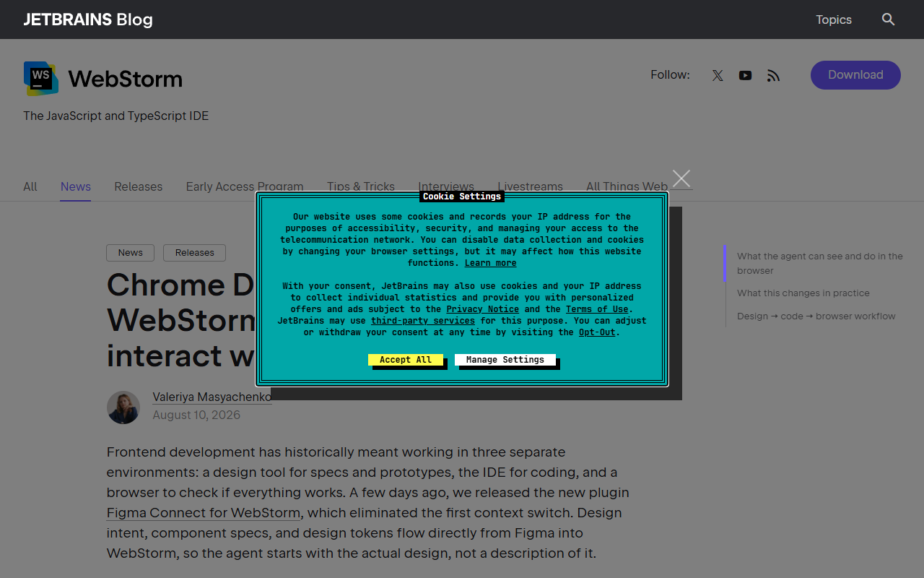Image resolution: width=924 pixels, height=578 pixels.
Task: Open the Topics menu
Action: 834,20
